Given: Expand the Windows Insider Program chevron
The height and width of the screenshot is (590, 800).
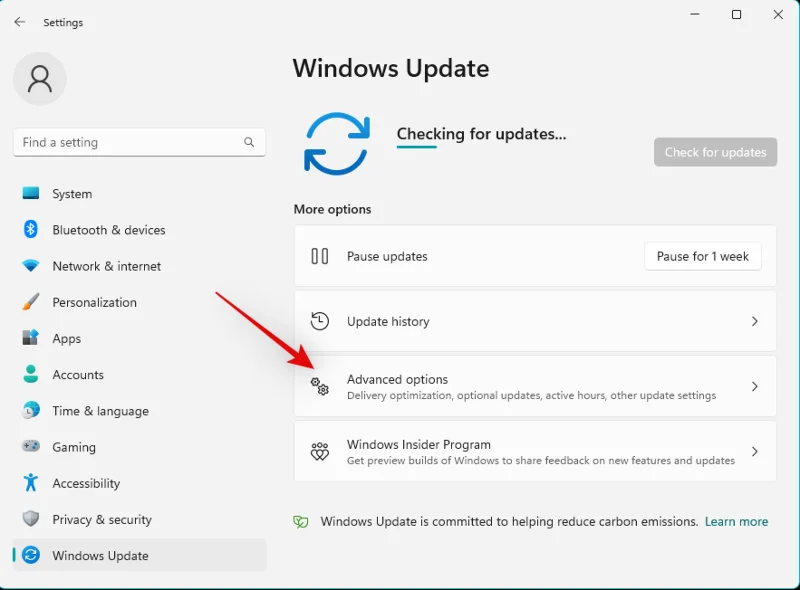Looking at the screenshot, I should (x=757, y=451).
